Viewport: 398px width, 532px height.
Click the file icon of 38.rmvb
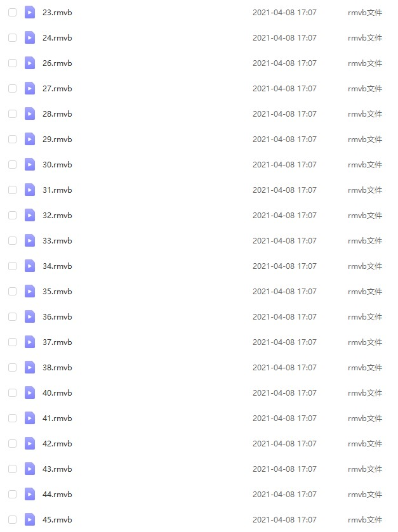coord(30,367)
